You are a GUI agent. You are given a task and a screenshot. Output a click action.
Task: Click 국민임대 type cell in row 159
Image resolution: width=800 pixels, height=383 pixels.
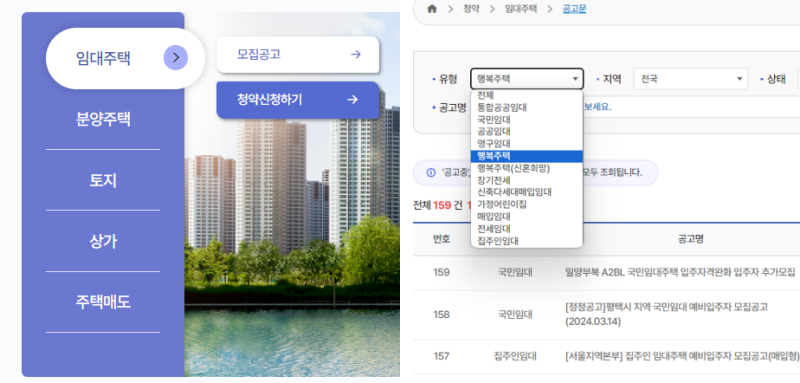point(515,272)
